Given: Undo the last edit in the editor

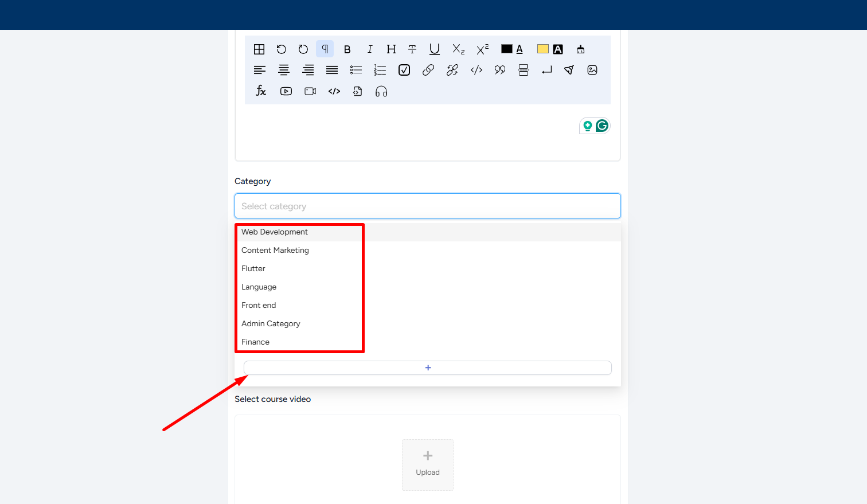Looking at the screenshot, I should click(281, 49).
